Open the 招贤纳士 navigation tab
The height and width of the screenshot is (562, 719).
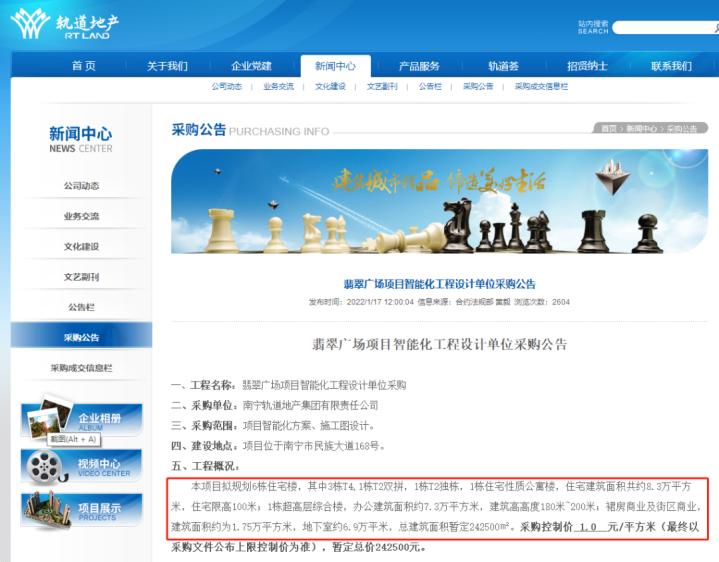click(x=587, y=66)
